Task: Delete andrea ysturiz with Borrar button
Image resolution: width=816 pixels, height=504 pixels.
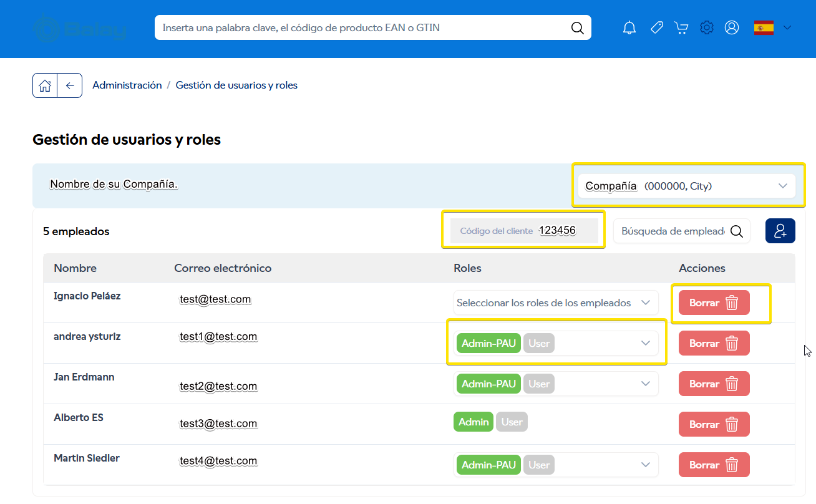Action: (714, 344)
